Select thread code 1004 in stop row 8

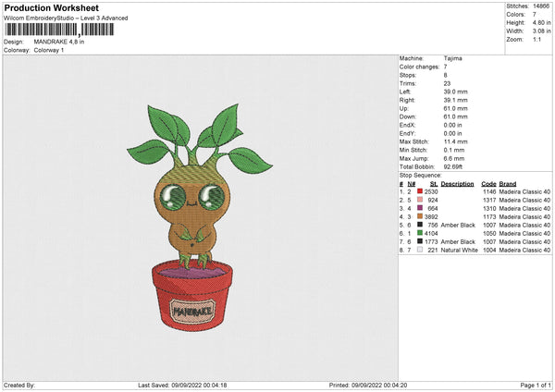[489, 250]
